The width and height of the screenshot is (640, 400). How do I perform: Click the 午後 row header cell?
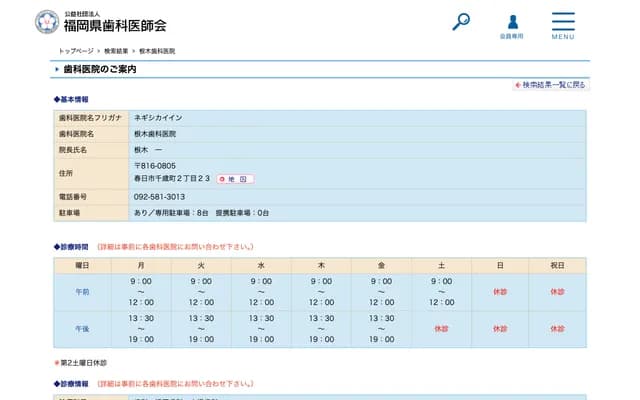pyautogui.click(x=82, y=328)
